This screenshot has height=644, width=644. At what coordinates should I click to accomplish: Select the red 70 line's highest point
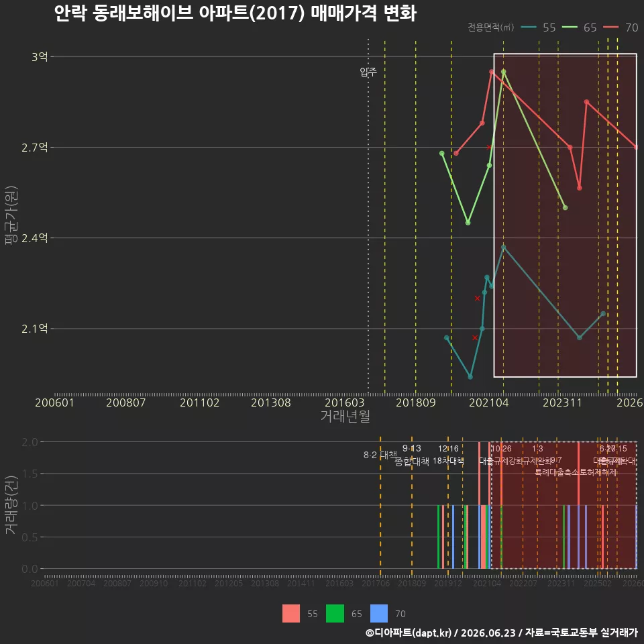(492, 72)
